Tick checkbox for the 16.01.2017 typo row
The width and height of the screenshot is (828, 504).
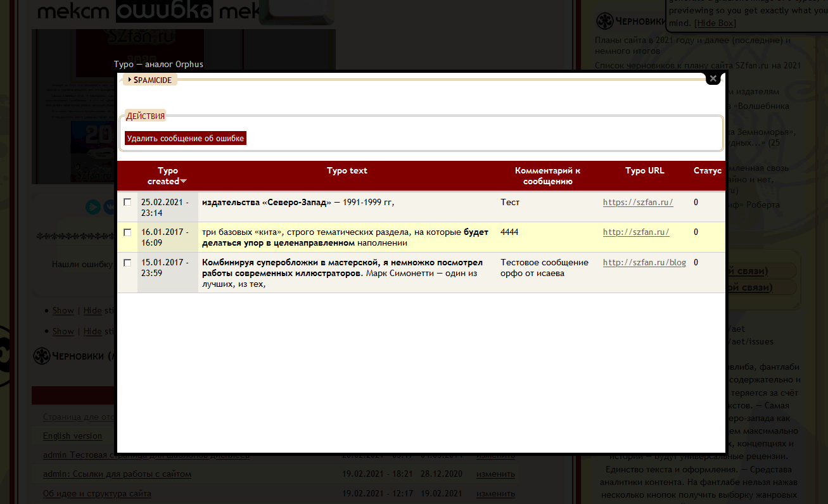(127, 232)
